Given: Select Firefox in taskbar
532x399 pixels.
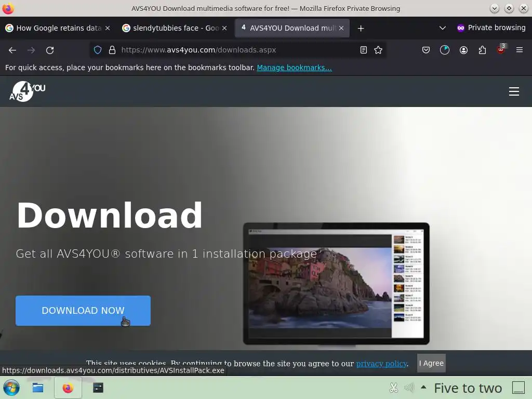Looking at the screenshot, I should [x=68, y=388].
